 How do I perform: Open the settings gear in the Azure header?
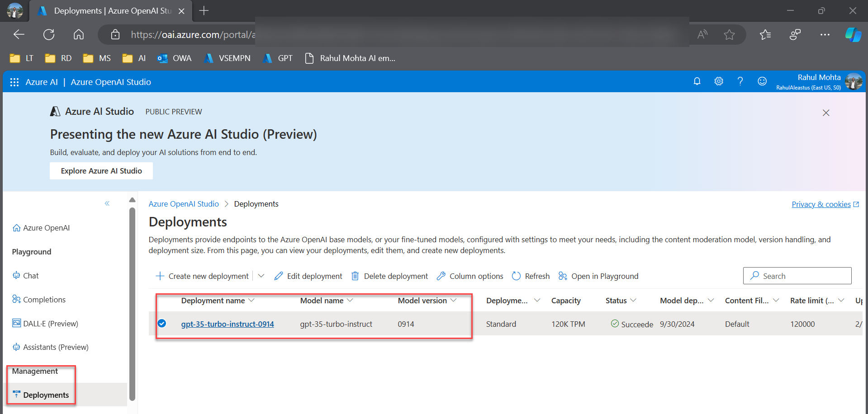point(719,81)
